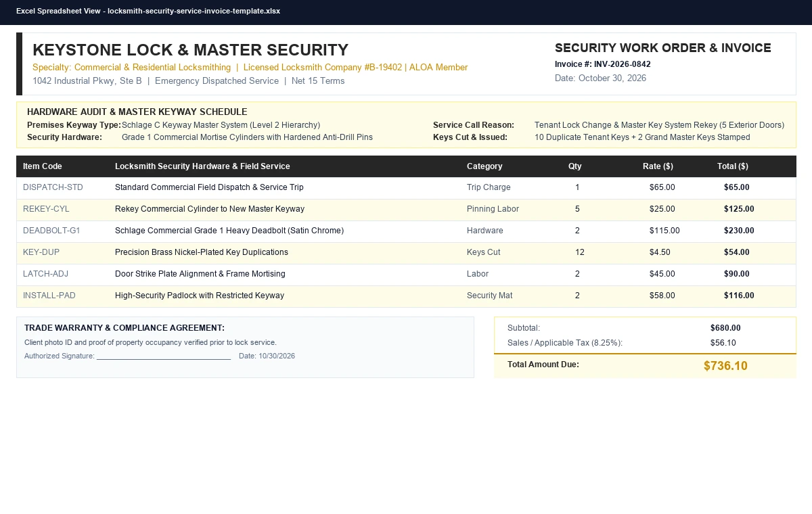Select the Rate ($) column header
This screenshot has height=514, width=812.
point(658,166)
